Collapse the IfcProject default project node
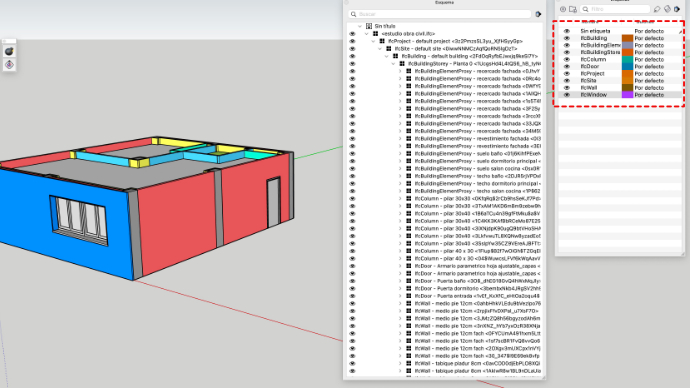The image size is (690, 388). pos(373,41)
